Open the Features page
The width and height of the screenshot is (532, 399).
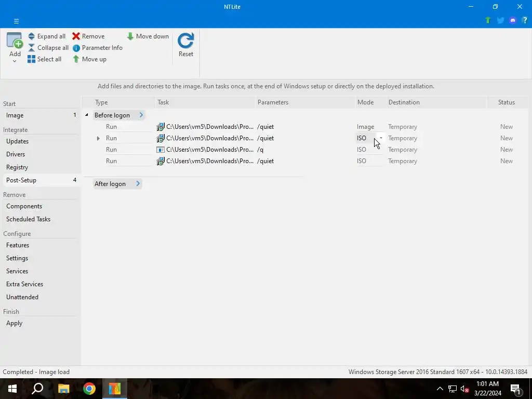click(x=41, y=245)
